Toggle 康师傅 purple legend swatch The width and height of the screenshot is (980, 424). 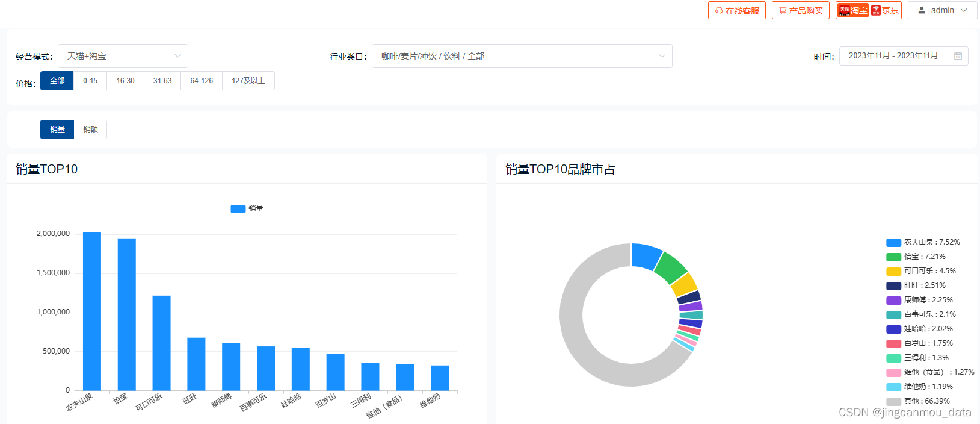pos(893,300)
